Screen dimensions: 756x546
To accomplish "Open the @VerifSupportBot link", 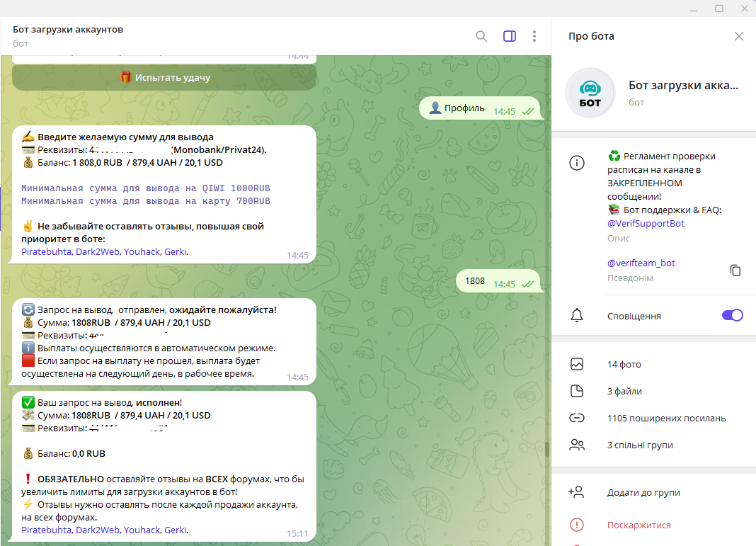I will coord(646,223).
